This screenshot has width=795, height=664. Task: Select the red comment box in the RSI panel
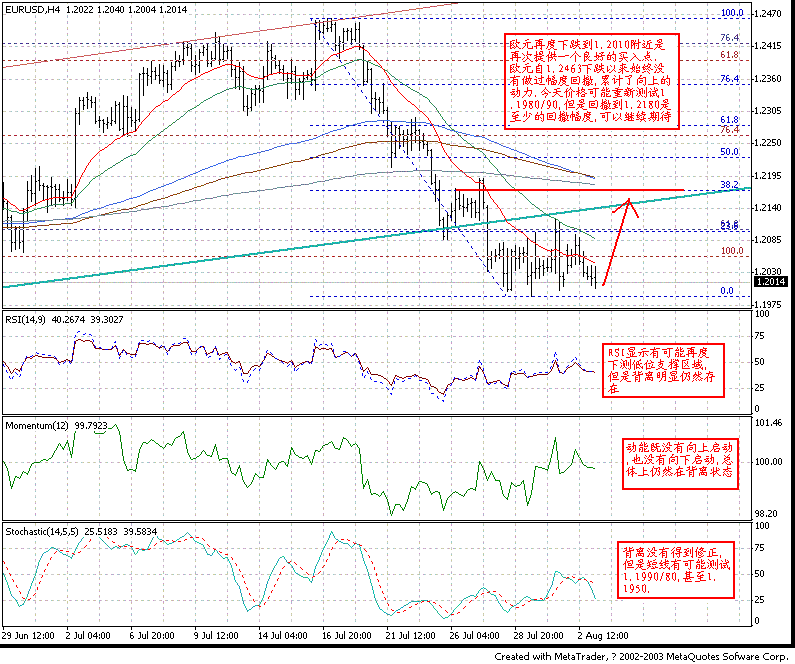[663, 370]
